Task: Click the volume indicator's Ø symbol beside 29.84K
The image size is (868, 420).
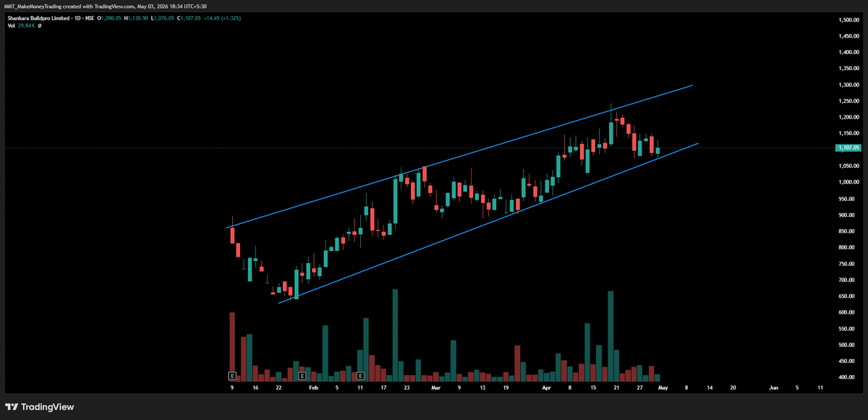Action: (39, 25)
